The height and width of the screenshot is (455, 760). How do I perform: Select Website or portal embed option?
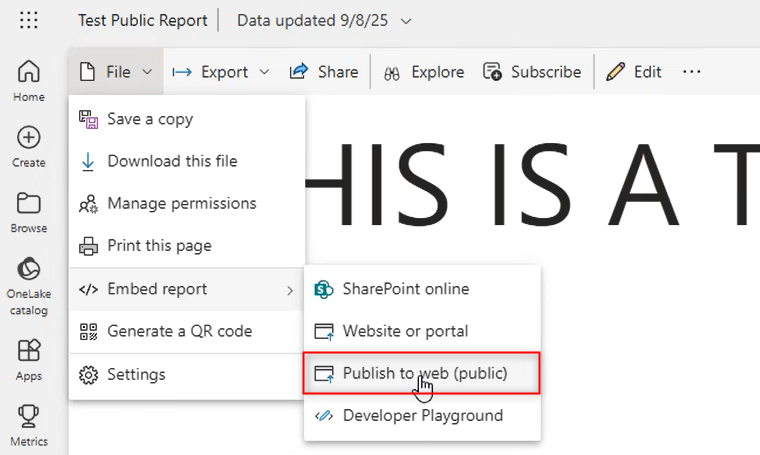click(422, 331)
